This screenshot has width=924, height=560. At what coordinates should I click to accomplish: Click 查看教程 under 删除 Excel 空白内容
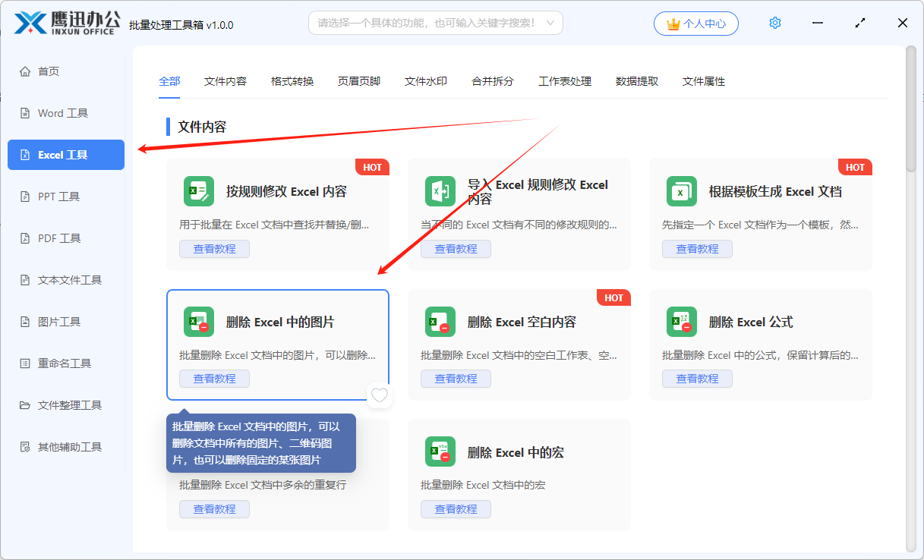456,378
